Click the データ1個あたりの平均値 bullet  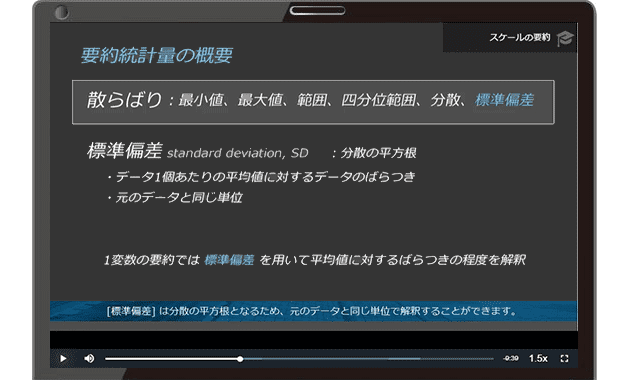[x=261, y=177]
